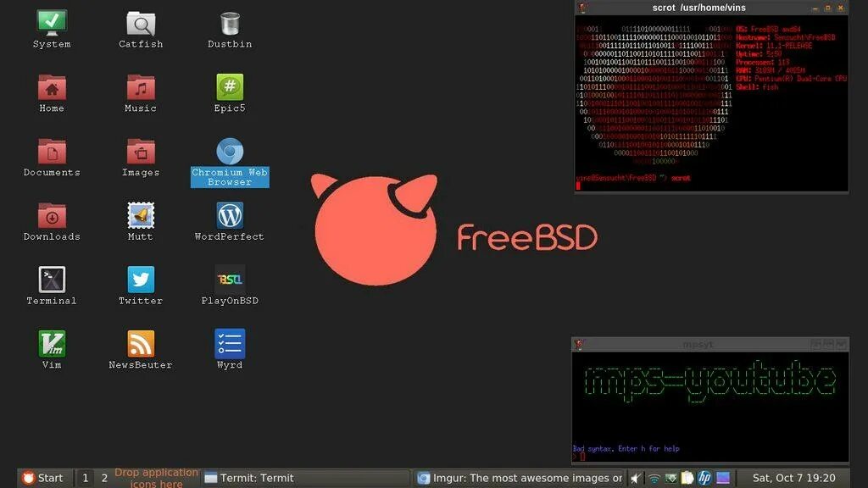This screenshot has width=868, height=488.
Task: Launch the Vim editor icon
Action: [52, 350]
